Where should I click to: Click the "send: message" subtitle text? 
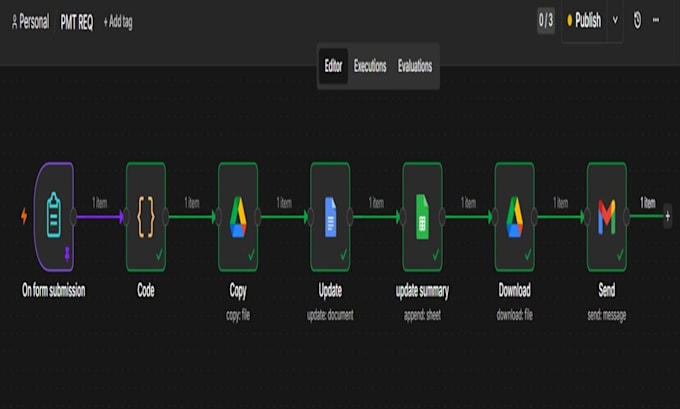[607, 316]
